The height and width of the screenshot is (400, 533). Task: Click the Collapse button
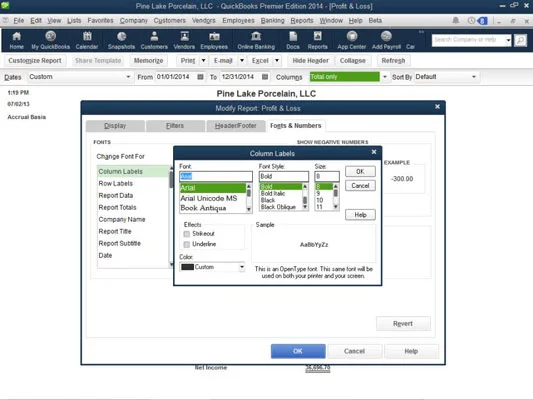pos(353,60)
